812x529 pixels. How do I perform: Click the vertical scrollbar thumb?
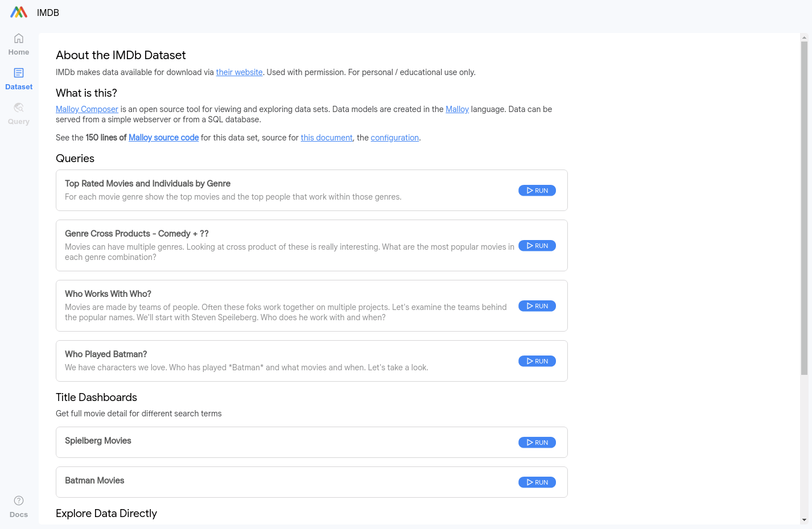pyautogui.click(x=804, y=208)
